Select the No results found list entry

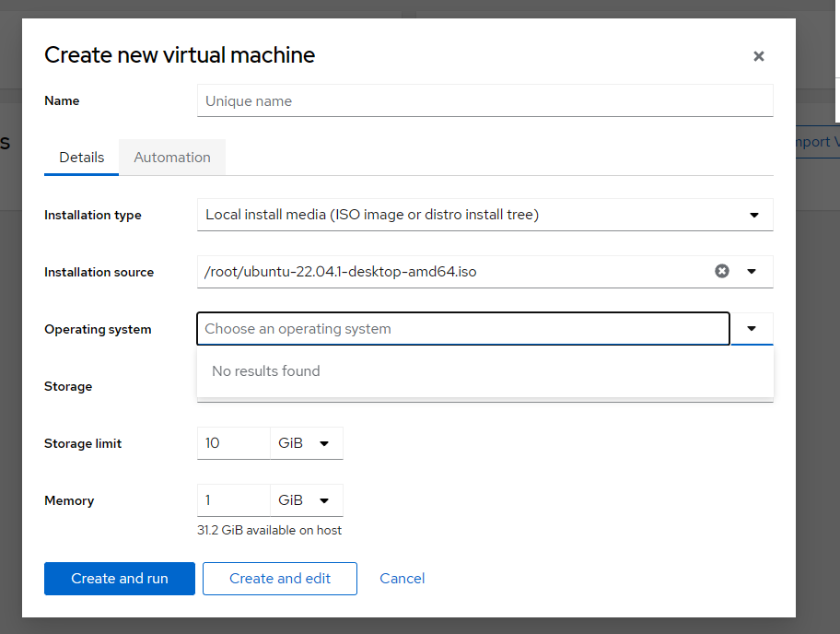coord(265,370)
